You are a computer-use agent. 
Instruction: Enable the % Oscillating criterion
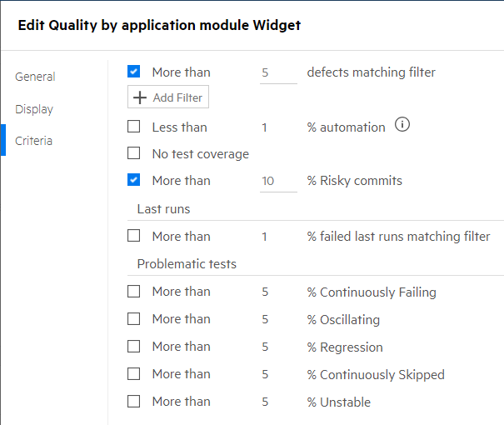tap(134, 319)
